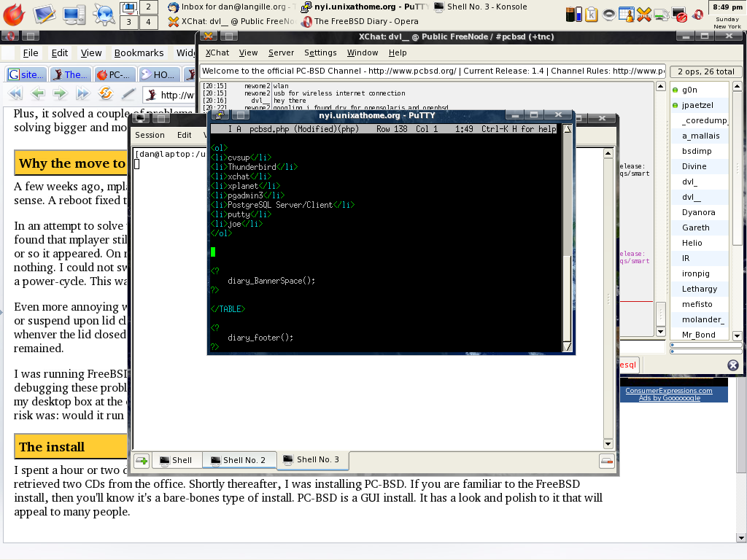The width and height of the screenshot is (747, 560).
Task: Switch to the 'PC-...' Opera tab
Action: (115, 74)
